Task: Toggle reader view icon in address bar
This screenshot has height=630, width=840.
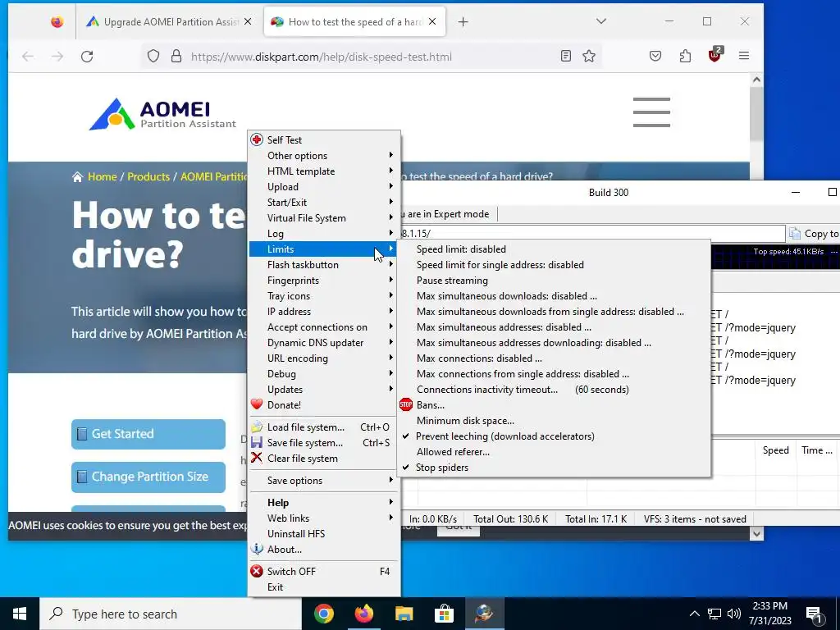Action: click(x=566, y=56)
